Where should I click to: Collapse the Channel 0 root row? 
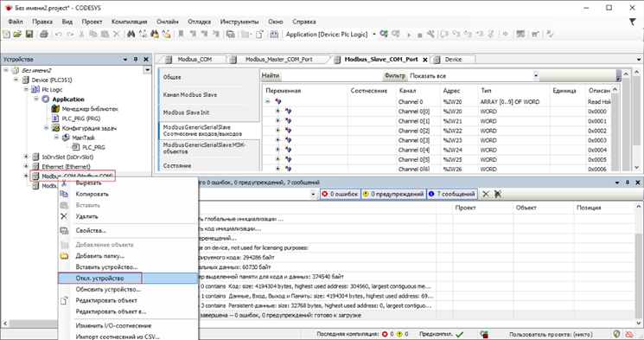(268, 101)
